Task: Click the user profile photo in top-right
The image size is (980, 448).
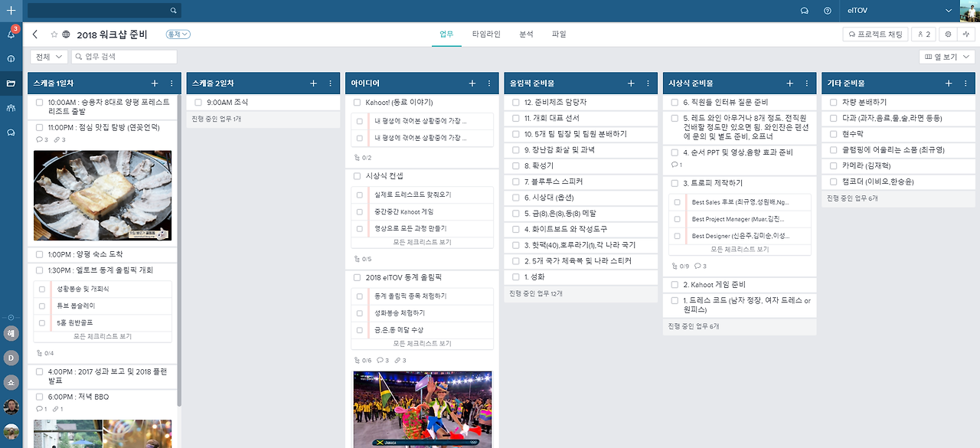Action: (x=969, y=11)
